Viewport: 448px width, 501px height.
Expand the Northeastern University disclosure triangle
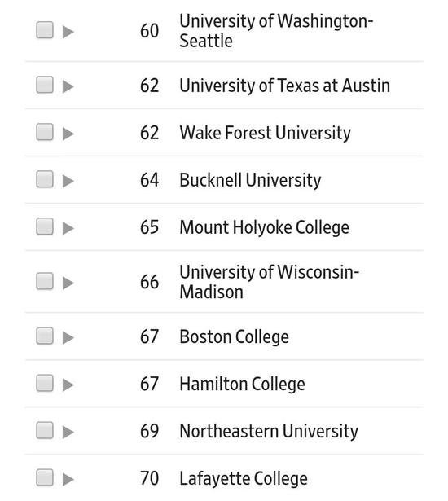point(68,433)
